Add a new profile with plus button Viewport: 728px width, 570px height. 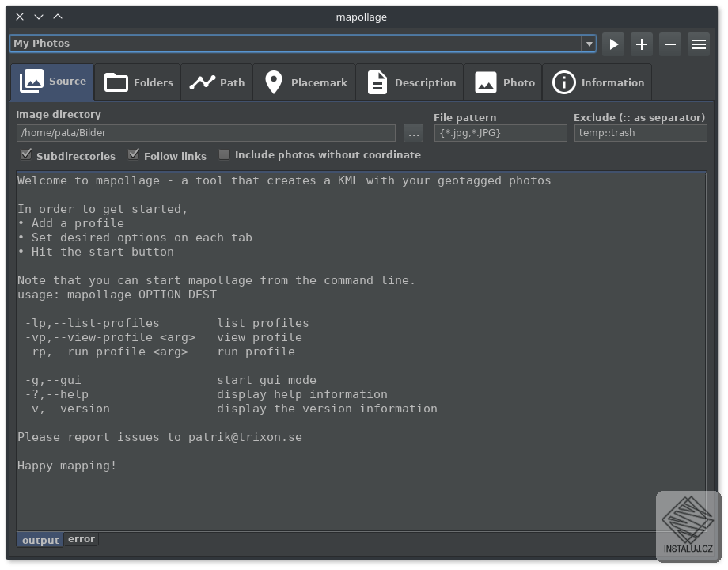(x=642, y=44)
